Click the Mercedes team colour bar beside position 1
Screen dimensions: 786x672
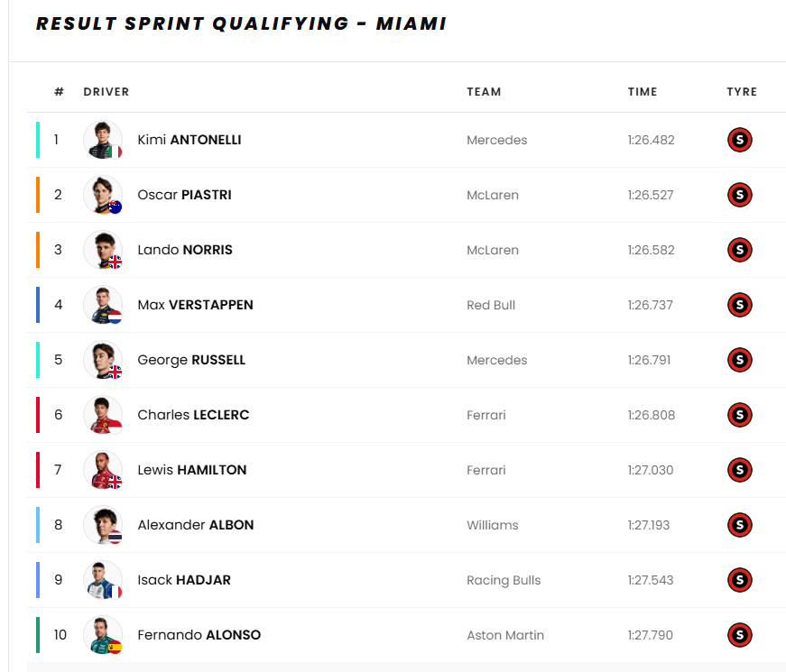pyautogui.click(x=38, y=140)
